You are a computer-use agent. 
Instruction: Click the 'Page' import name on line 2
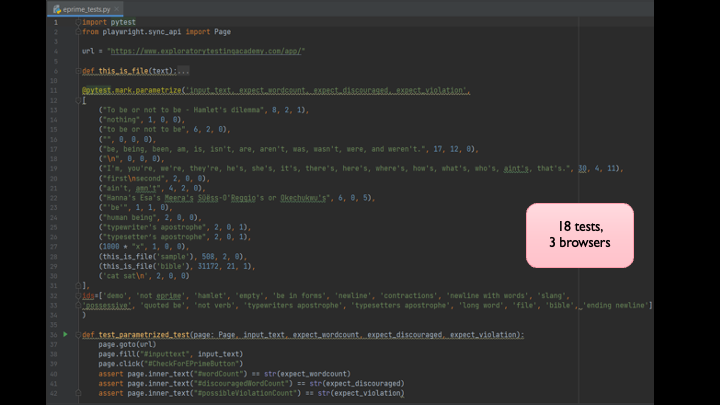tap(222, 32)
